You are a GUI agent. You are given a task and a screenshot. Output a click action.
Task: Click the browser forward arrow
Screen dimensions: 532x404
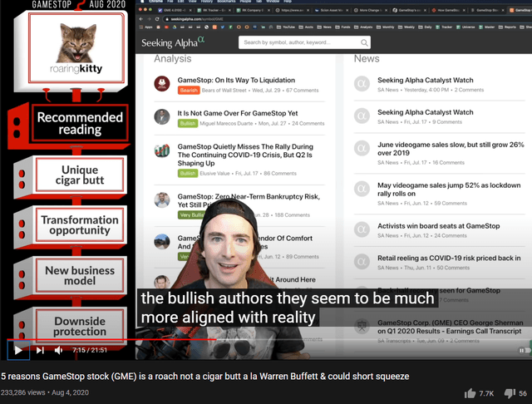pos(149,19)
